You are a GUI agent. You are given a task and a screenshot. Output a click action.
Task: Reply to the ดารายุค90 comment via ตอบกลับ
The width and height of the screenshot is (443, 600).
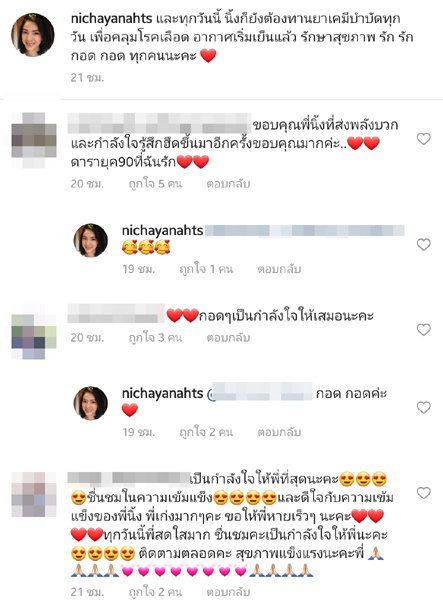[x=228, y=184]
